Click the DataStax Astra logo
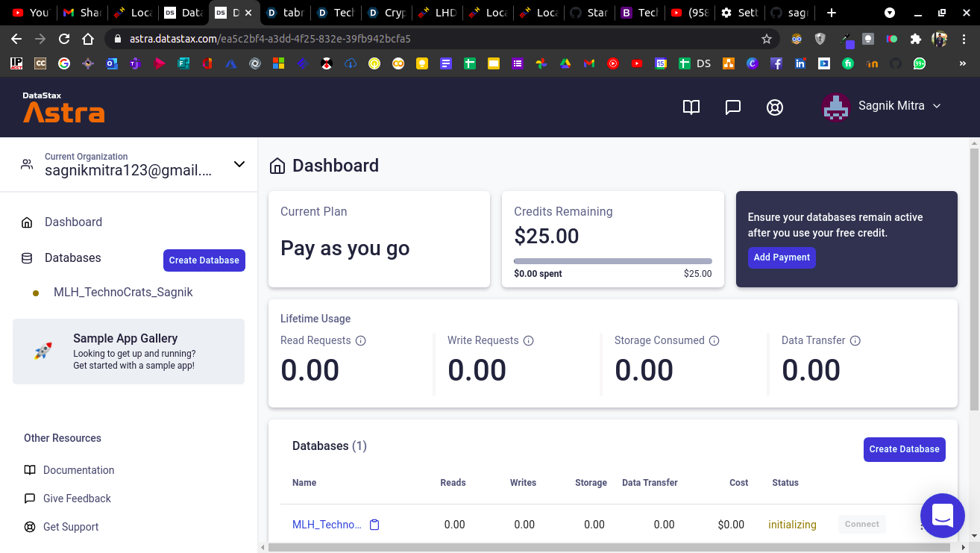This screenshot has height=553, width=980. click(63, 107)
